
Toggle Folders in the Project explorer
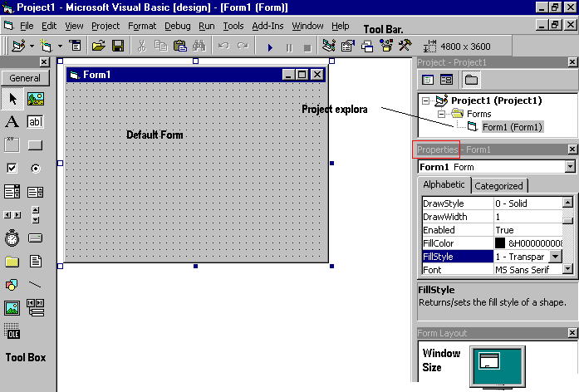[x=470, y=80]
